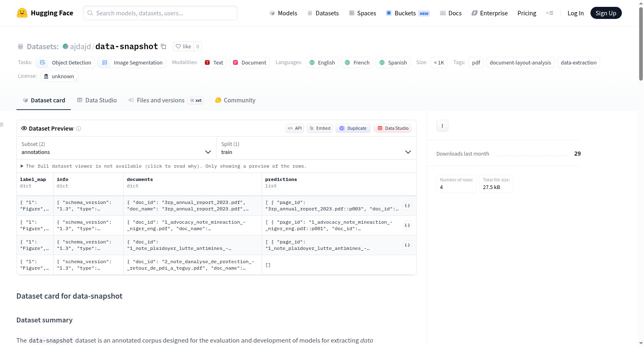Click the Image Segmentation task tag
This screenshot has width=644, height=347.
(x=132, y=62)
